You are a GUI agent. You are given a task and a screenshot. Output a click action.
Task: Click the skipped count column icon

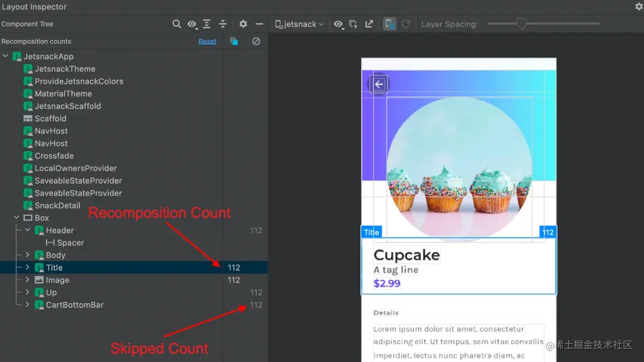tap(256, 41)
